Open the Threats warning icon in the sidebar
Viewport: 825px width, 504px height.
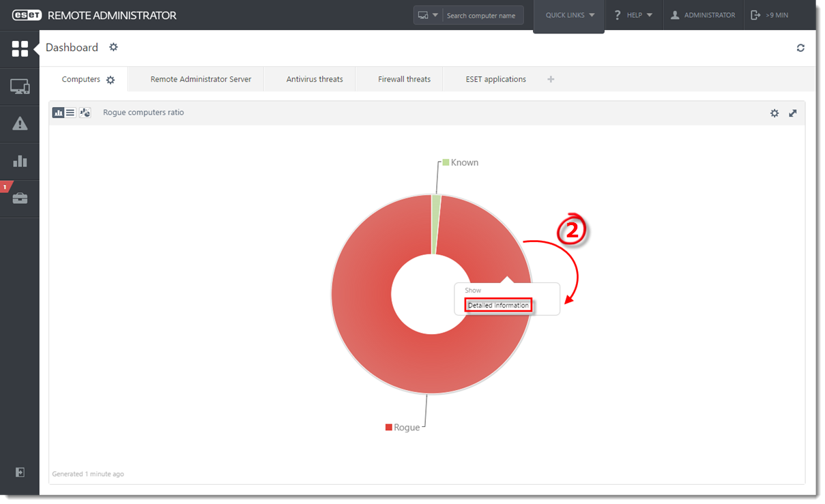tap(20, 123)
